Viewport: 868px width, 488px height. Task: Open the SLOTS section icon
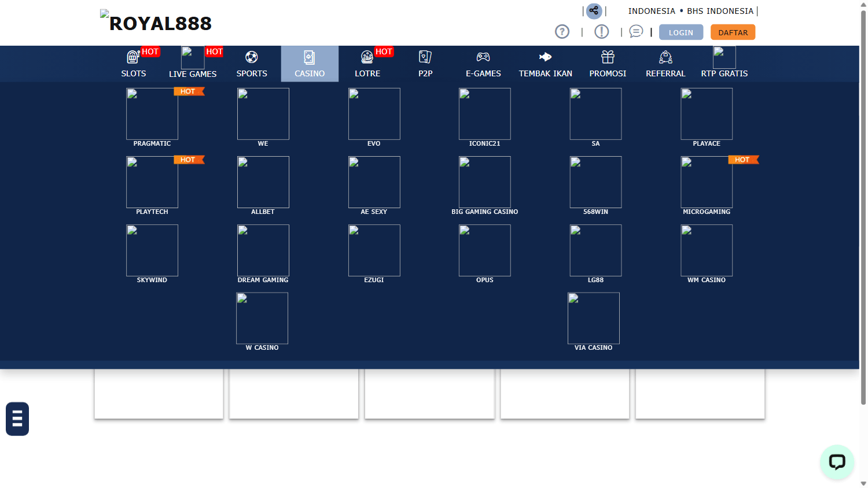(x=133, y=57)
